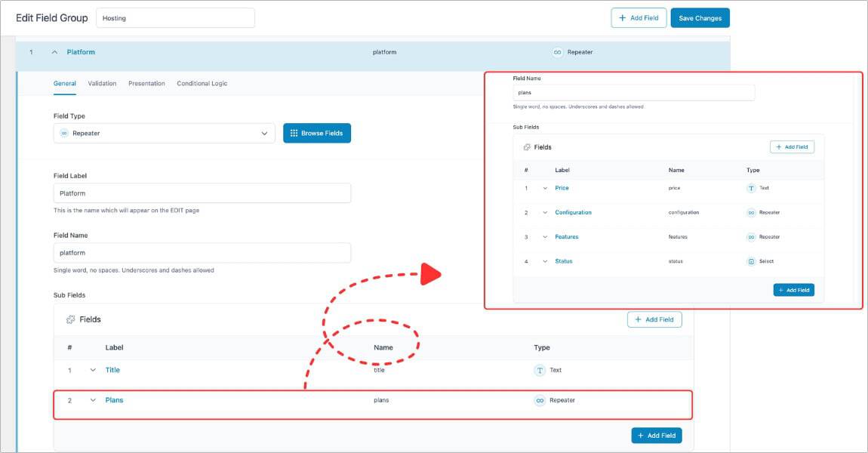Viewport: 868px width, 453px height.
Task: Go to the Presentation tab
Action: (x=146, y=84)
